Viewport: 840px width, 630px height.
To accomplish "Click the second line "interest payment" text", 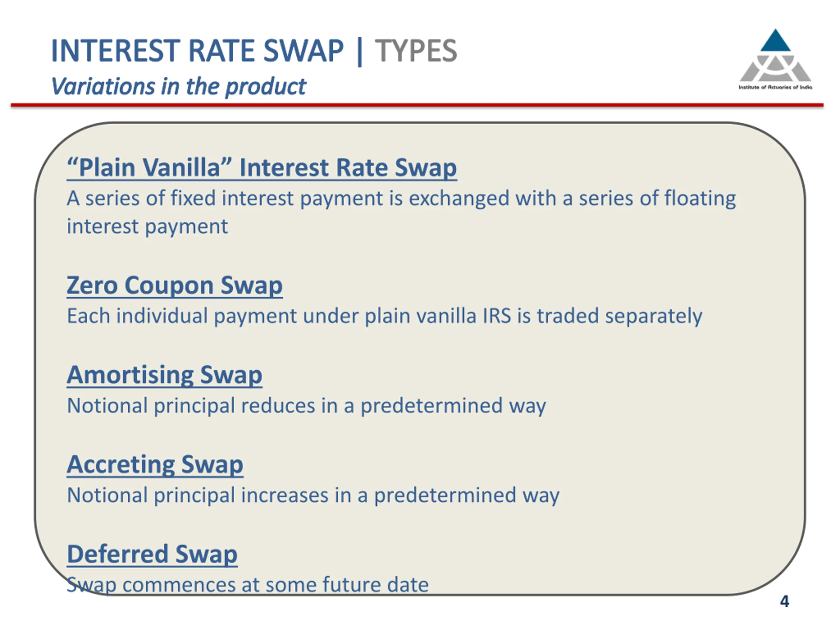I will coord(147,227).
